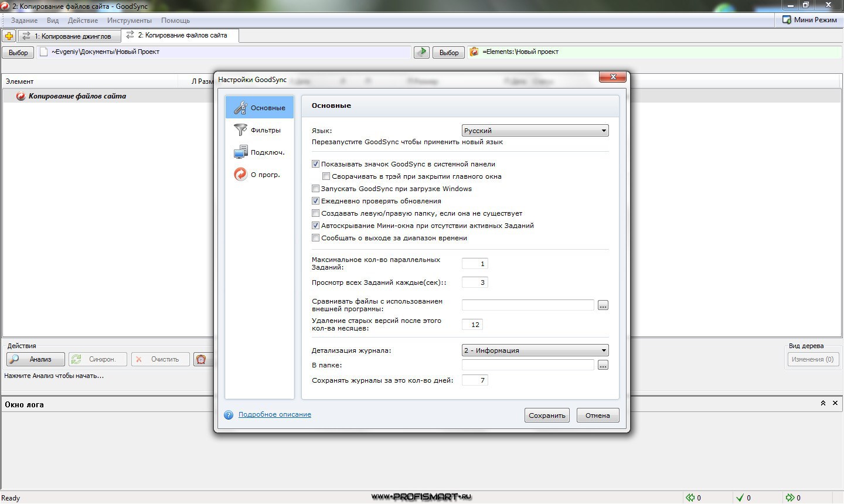Click the scan all jobs seconds field
The height and width of the screenshot is (504, 844).
pyautogui.click(x=475, y=282)
